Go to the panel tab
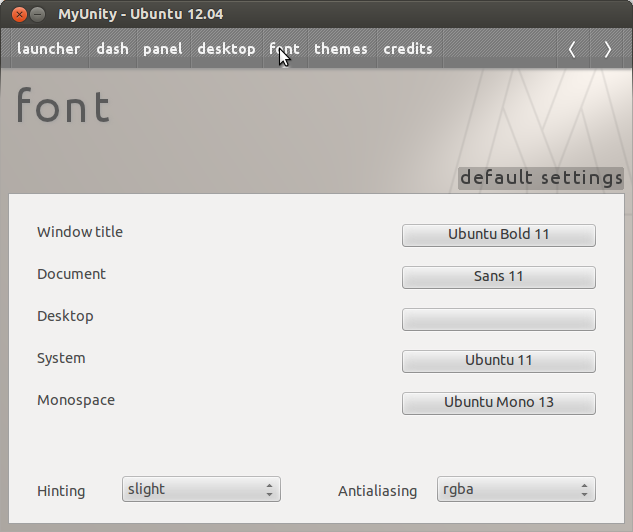633x532 pixels. click(x=162, y=49)
